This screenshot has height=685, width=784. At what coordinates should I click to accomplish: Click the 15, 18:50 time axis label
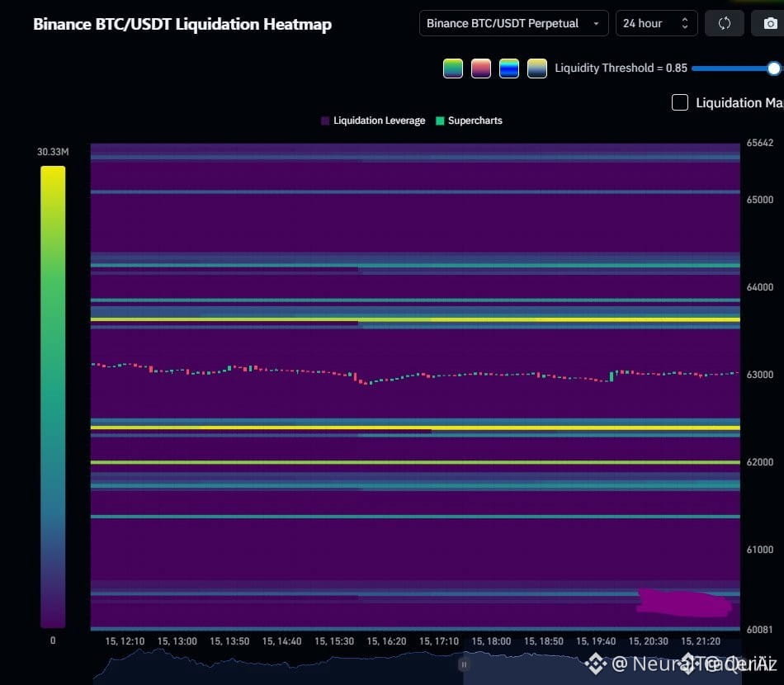coord(544,641)
